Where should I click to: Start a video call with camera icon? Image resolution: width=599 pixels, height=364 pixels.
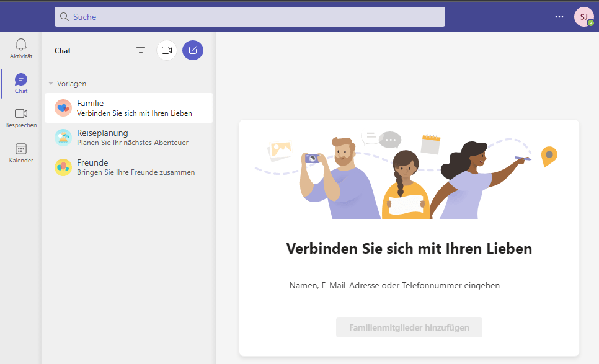click(x=166, y=50)
